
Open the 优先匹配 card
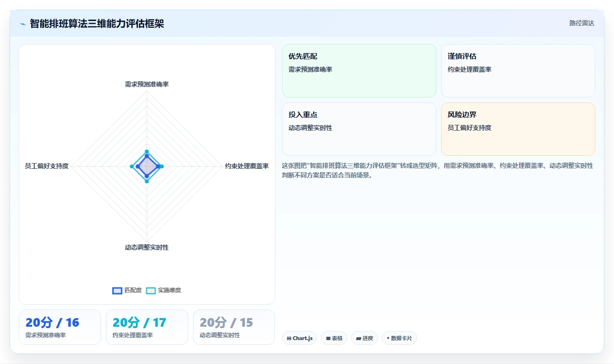[x=359, y=71]
